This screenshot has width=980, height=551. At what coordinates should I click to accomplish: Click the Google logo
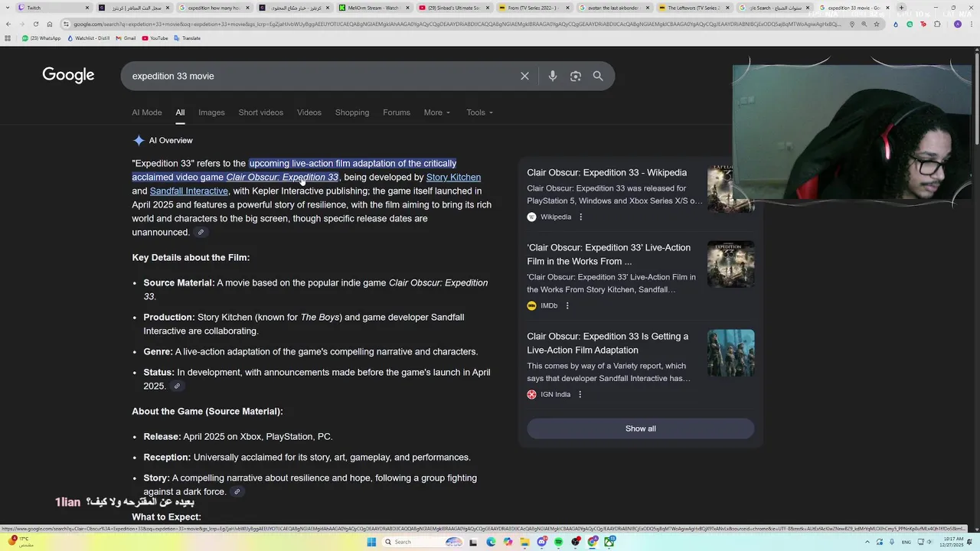click(68, 75)
